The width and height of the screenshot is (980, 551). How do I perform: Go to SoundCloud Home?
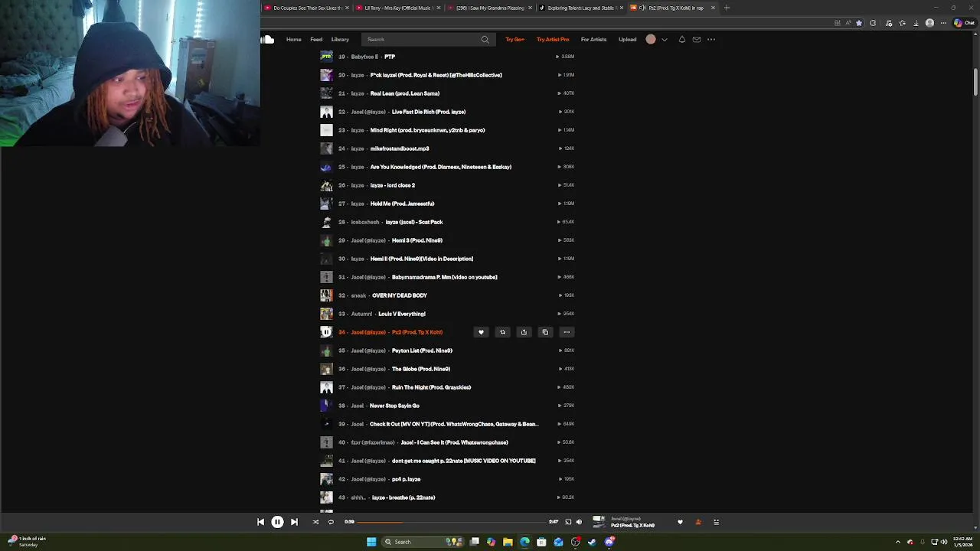[x=294, y=39]
